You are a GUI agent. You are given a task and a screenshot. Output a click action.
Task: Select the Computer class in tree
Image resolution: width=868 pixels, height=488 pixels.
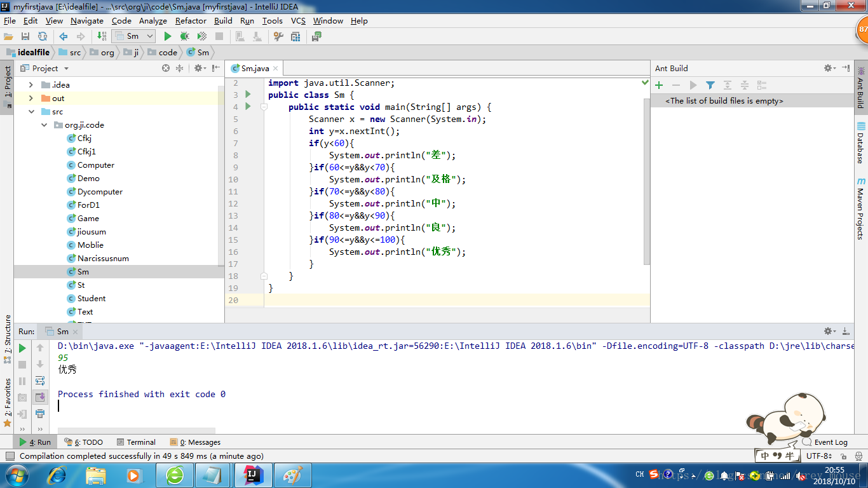96,165
